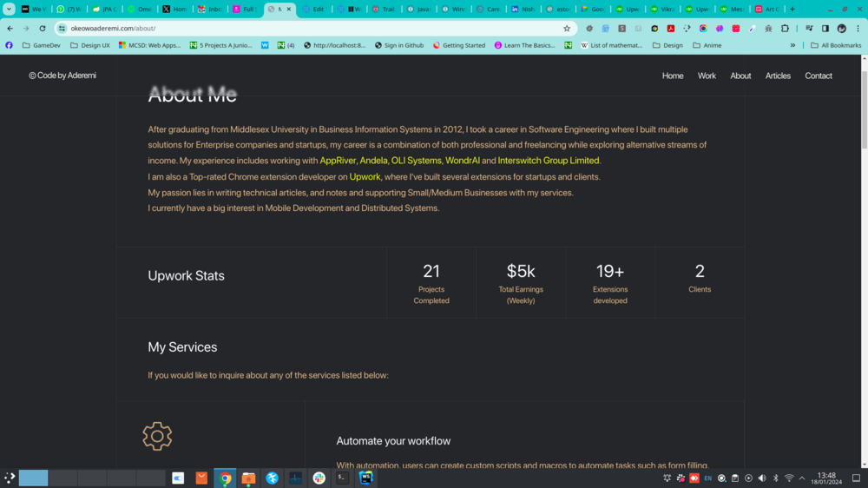Screen dimensions: 868x488
Task: Open the WondrAI link
Action: [463, 161]
